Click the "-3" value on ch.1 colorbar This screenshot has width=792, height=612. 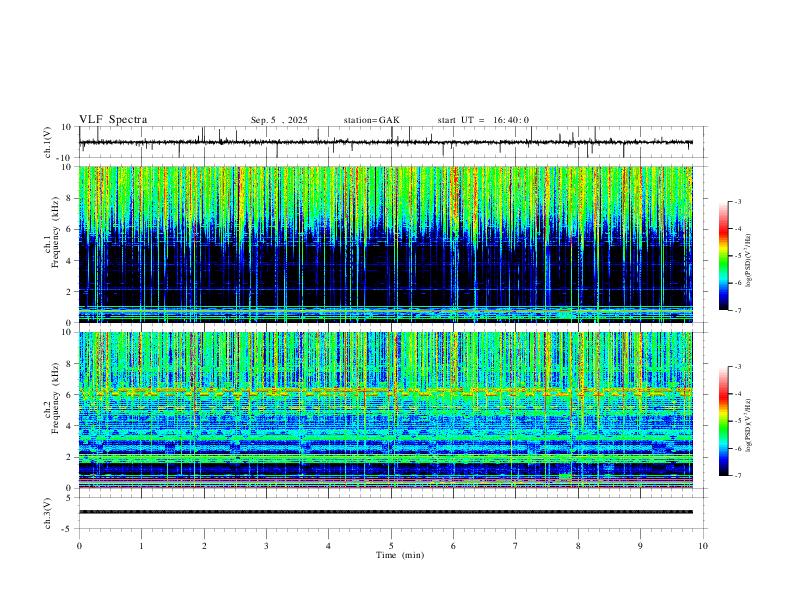tap(737, 201)
